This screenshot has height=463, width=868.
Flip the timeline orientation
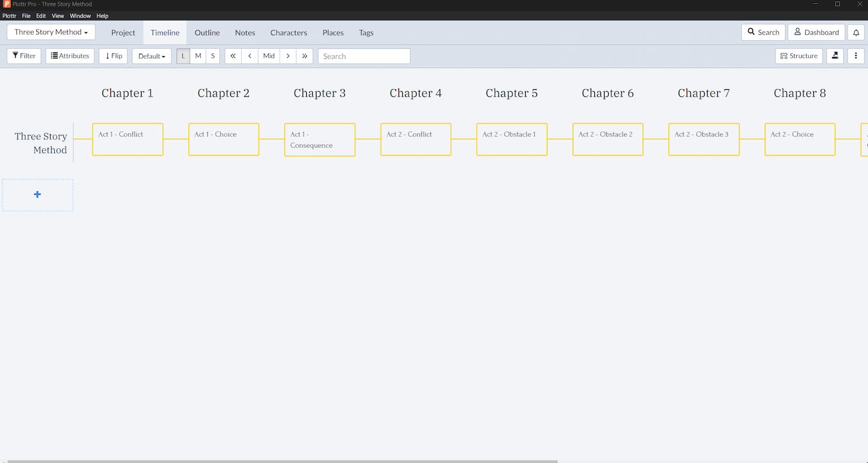click(x=113, y=55)
